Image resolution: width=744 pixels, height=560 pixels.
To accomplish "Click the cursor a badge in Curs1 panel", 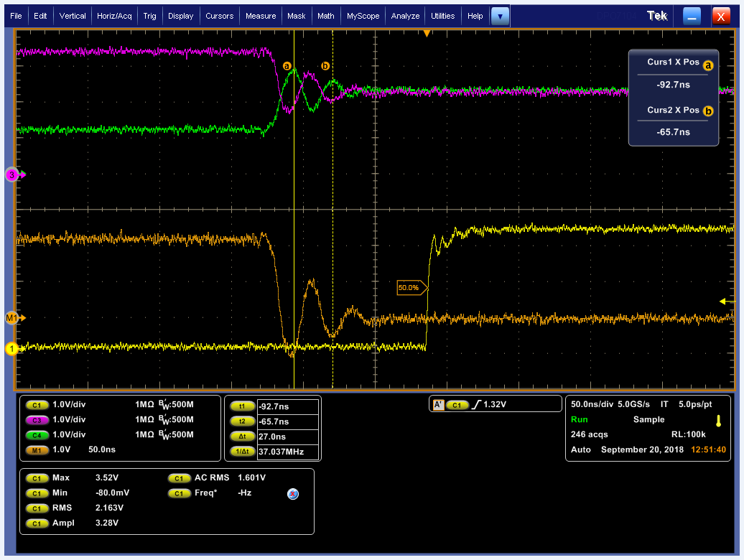I will pos(708,65).
